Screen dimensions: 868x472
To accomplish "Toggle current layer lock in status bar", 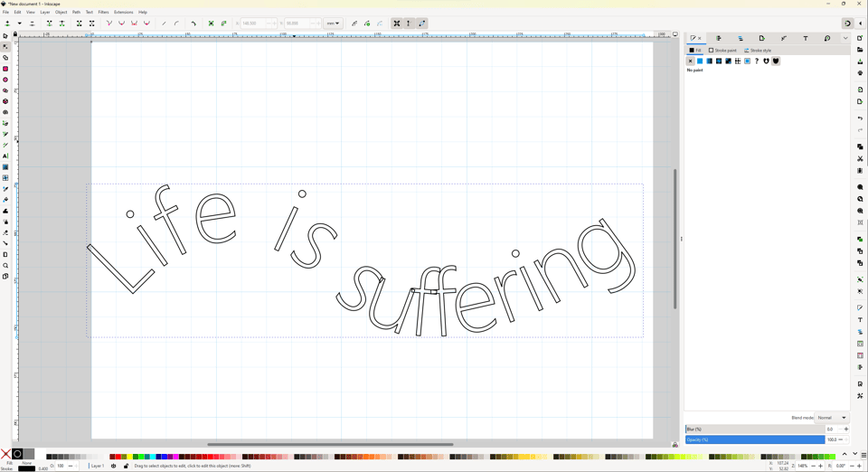I will (x=126, y=467).
